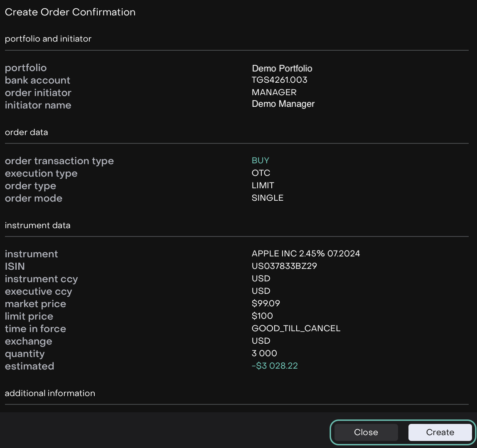Click the quantity value 3 000

click(x=264, y=353)
